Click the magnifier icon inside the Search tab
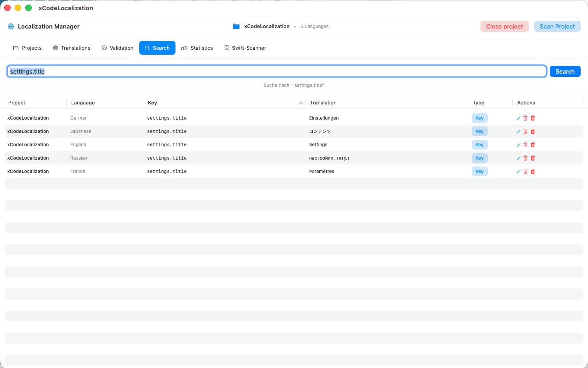588x368 pixels. click(147, 48)
